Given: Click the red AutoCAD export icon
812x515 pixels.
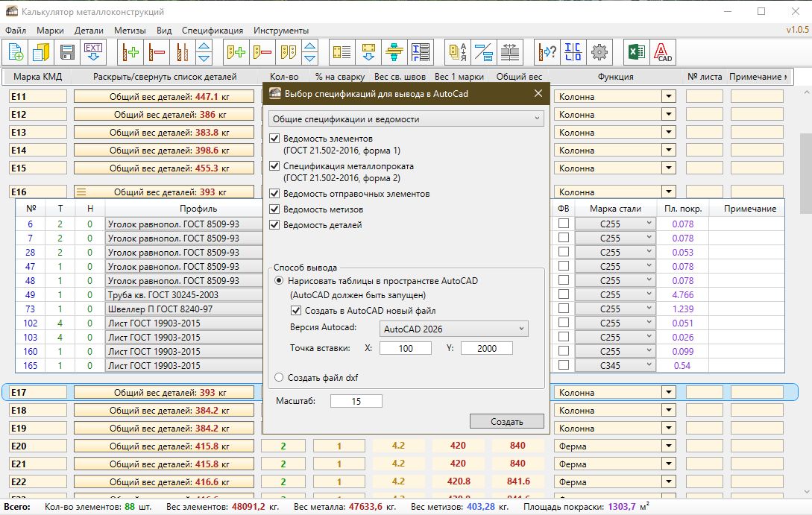Looking at the screenshot, I should (662, 52).
